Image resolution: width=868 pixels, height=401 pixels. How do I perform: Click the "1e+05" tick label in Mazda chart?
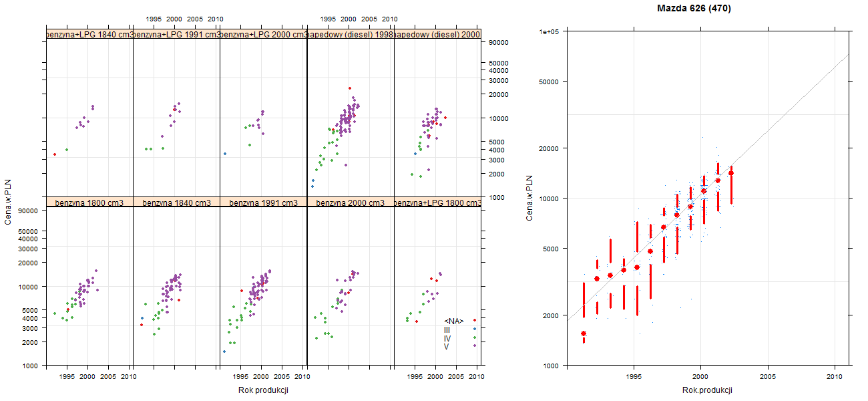[549, 31]
